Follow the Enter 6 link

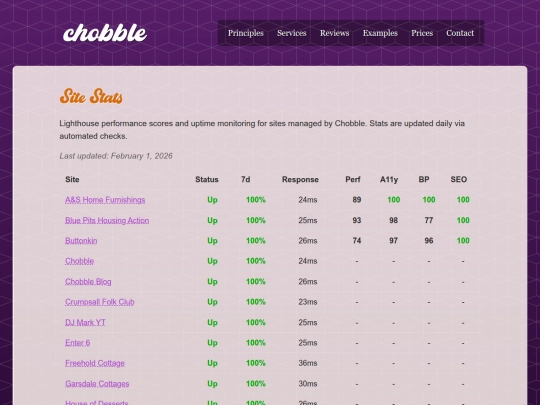[x=77, y=343]
